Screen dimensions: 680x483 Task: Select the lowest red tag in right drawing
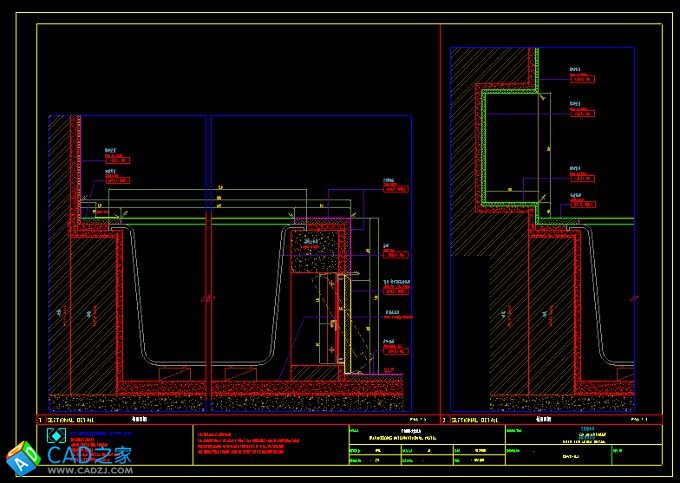point(582,206)
